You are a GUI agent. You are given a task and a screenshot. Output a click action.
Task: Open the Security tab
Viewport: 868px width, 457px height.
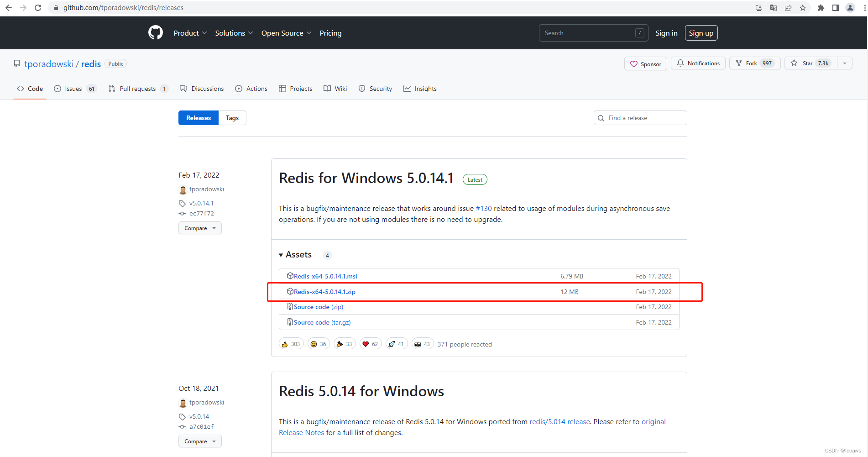coord(375,89)
